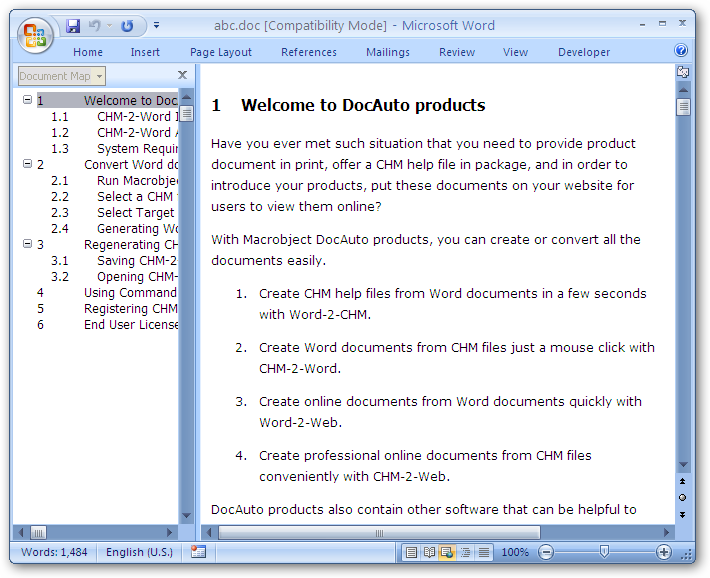Open the Home ribbon tab
710x578 pixels.
88,52
